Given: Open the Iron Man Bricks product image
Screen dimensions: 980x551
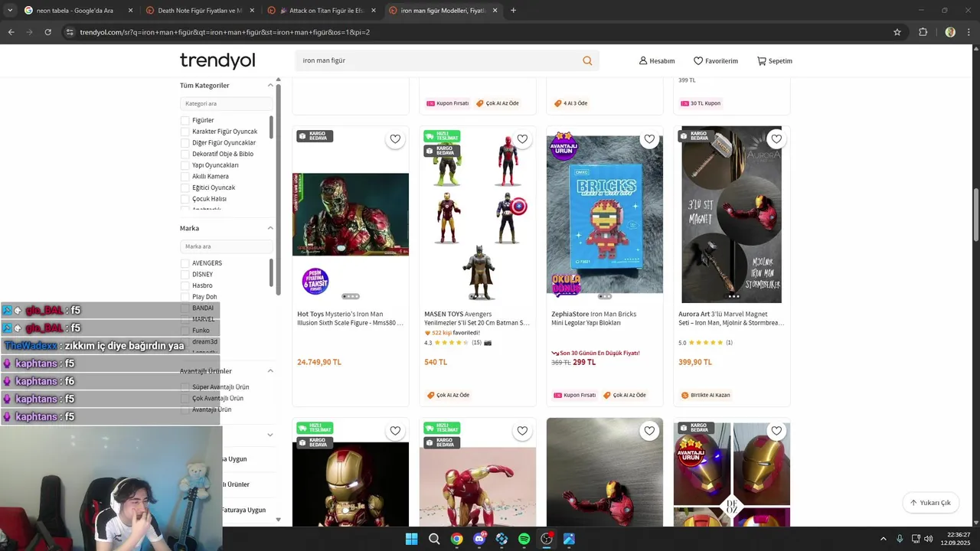Looking at the screenshot, I should [x=604, y=214].
